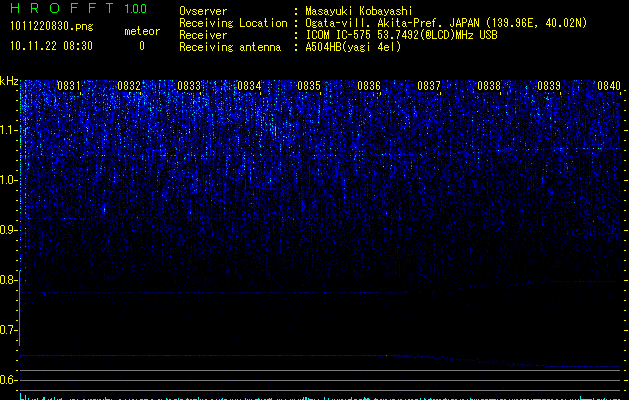The image size is (629, 400).
Task: Click the 0838 time marker
Action: (x=489, y=86)
